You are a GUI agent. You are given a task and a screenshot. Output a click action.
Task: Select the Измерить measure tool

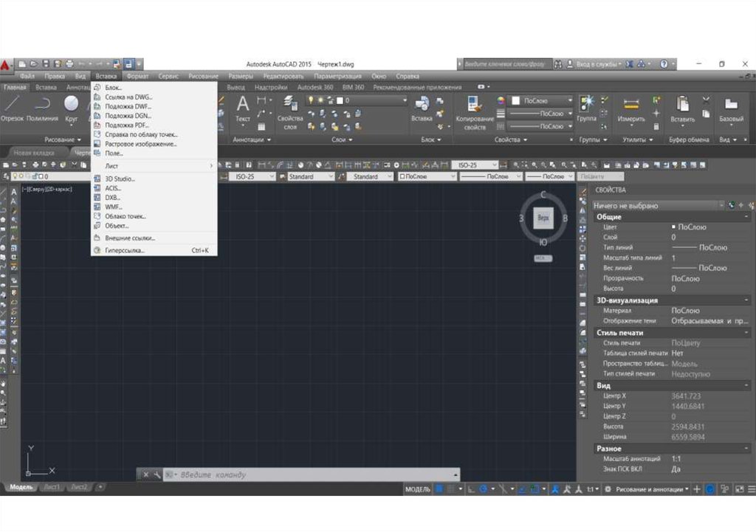[631, 108]
